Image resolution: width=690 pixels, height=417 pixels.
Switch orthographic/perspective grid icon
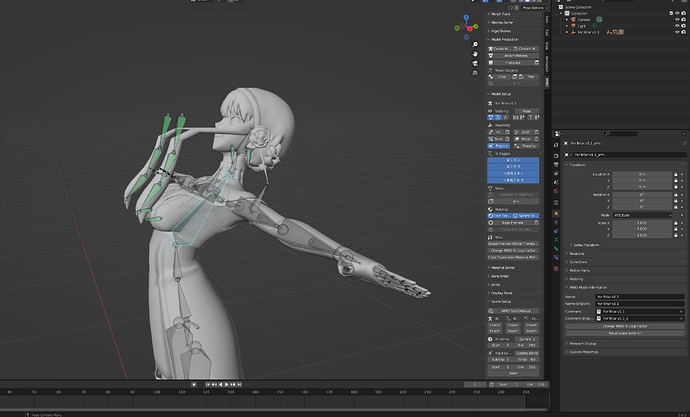(475, 73)
